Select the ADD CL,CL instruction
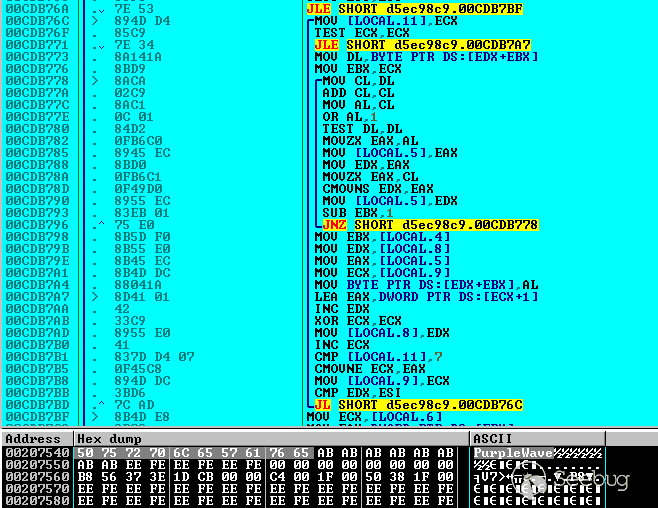Screen dimensions: 658x508 click(358, 93)
